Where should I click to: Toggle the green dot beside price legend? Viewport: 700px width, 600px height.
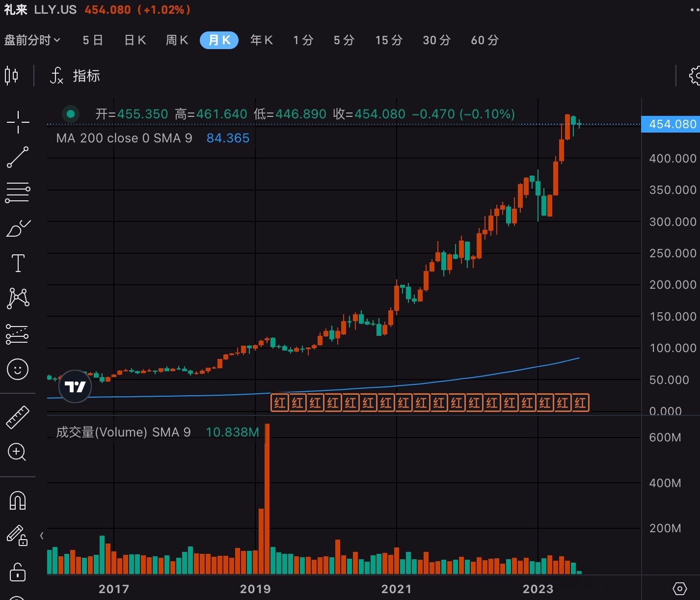71,114
